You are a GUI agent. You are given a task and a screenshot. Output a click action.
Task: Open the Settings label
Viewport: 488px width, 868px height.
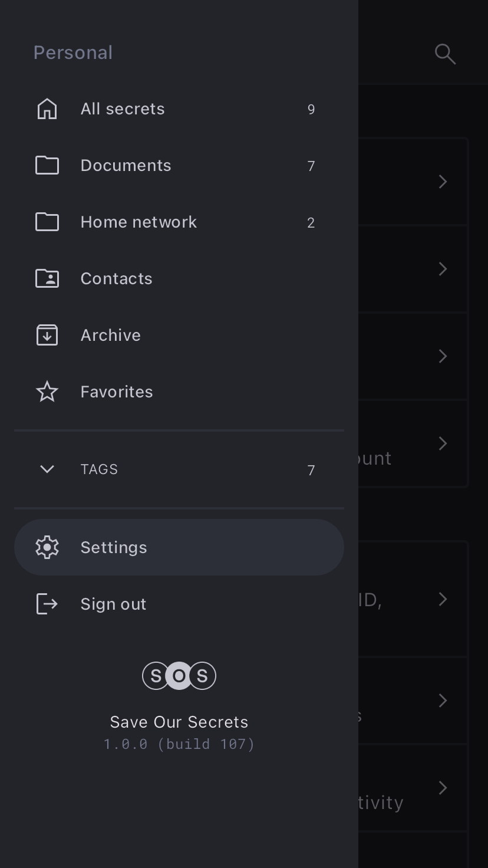click(114, 547)
